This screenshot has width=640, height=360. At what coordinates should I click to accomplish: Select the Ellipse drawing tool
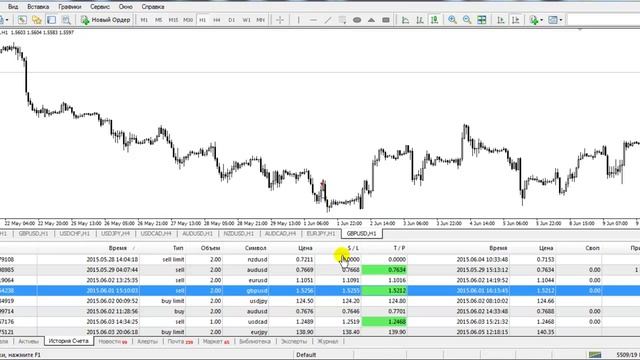(x=357, y=20)
